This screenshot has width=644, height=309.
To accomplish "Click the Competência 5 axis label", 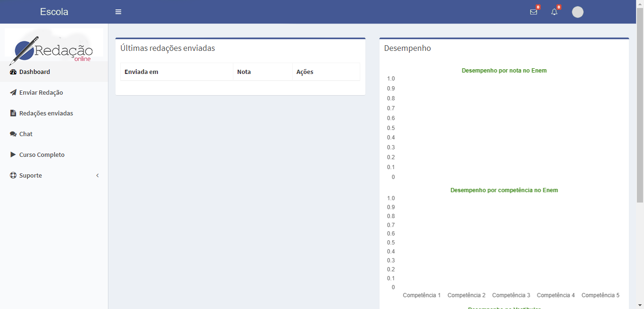I will click(x=601, y=295).
